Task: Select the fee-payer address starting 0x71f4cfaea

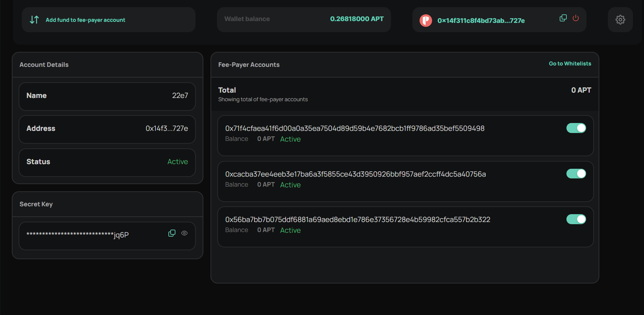Action: [355, 128]
